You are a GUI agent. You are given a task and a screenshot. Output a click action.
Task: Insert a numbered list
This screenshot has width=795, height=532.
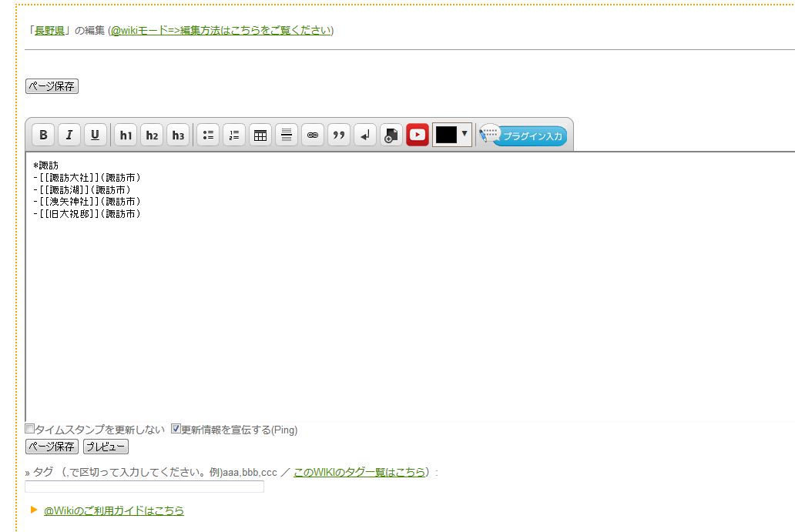click(x=234, y=136)
